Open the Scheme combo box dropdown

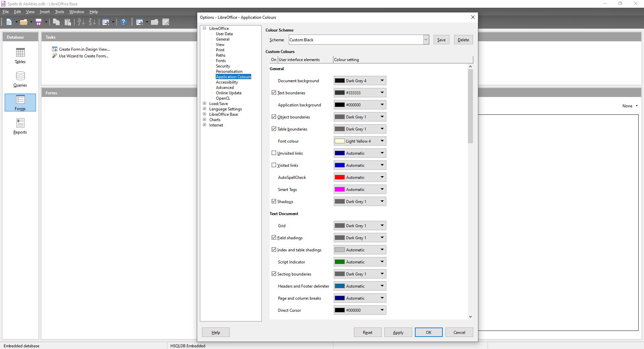point(426,40)
